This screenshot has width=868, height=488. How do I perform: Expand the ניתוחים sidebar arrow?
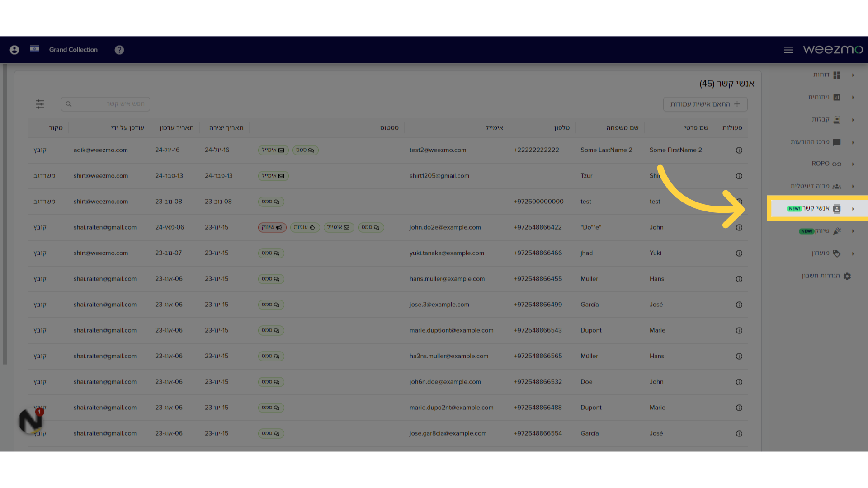(853, 97)
